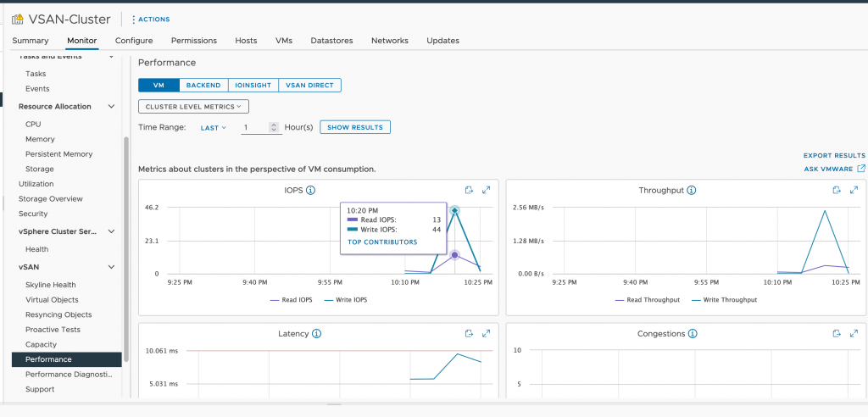Open the Last time range dropdown
Image resolution: width=868 pixels, height=417 pixels.
[213, 127]
